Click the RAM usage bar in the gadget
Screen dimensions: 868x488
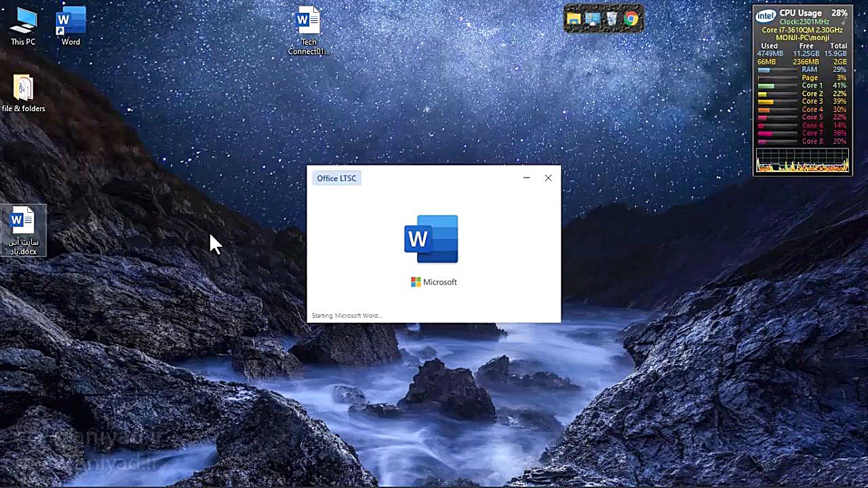point(777,70)
